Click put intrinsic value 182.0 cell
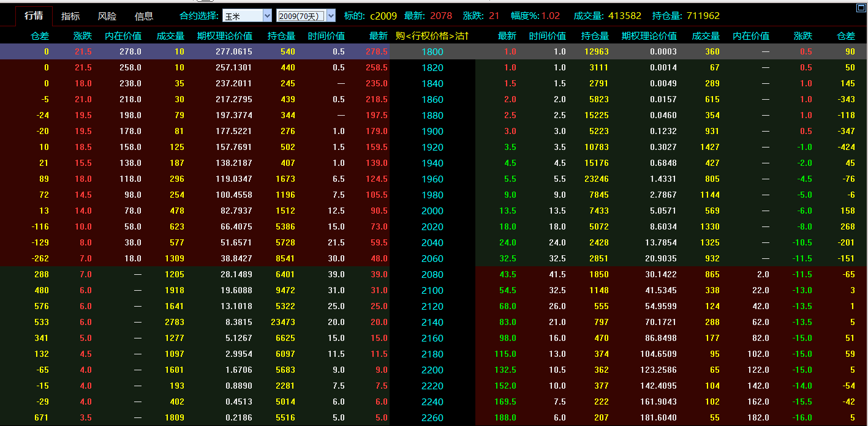868x426 pixels. (x=758, y=417)
